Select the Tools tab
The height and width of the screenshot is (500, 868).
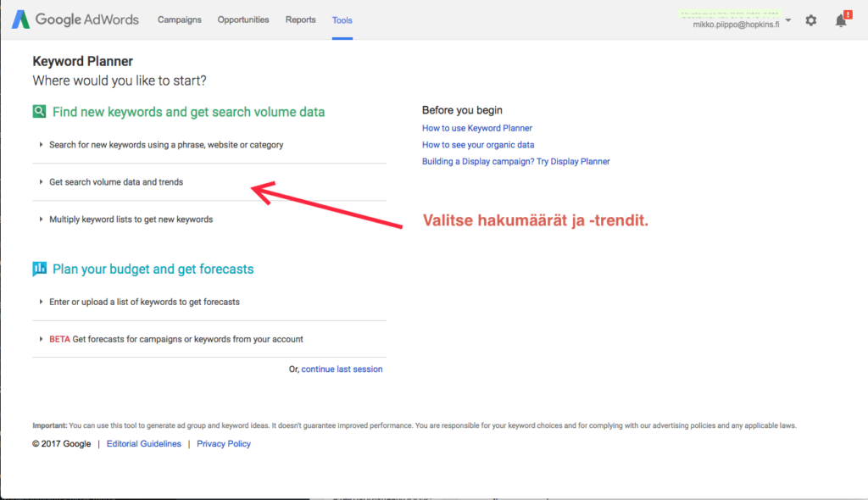(x=342, y=20)
